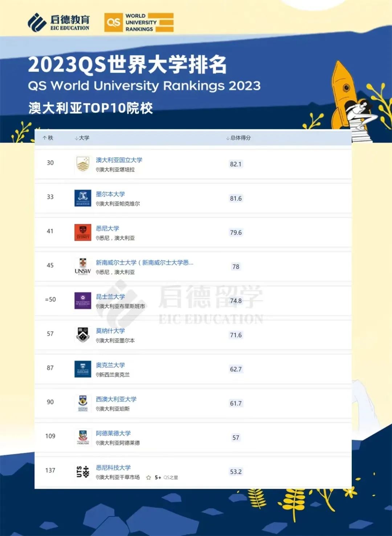
Task: Open the Queensland University purple logo
Action: click(x=83, y=301)
